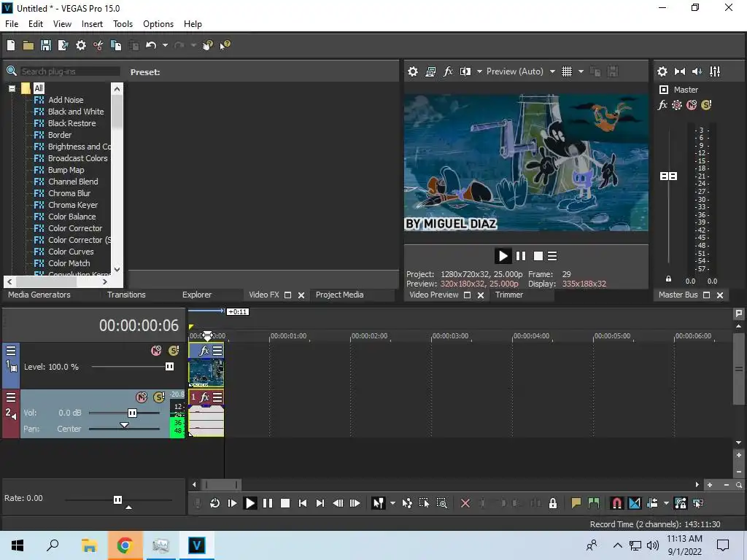Open Master FX button
Viewport: 747px width, 560px height.
(x=662, y=105)
